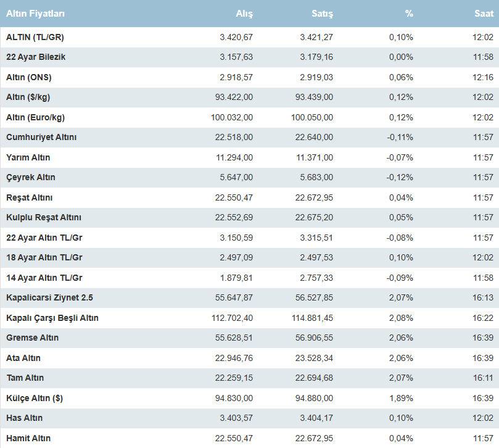Click the ALTIN (TL/GR) row label
499x448 pixels.
[x=35, y=37]
